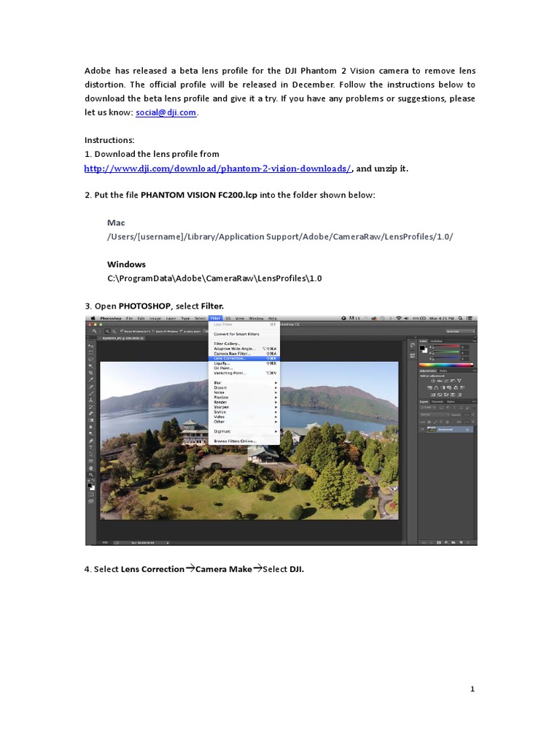Open the Photoshop application menu

point(111,318)
